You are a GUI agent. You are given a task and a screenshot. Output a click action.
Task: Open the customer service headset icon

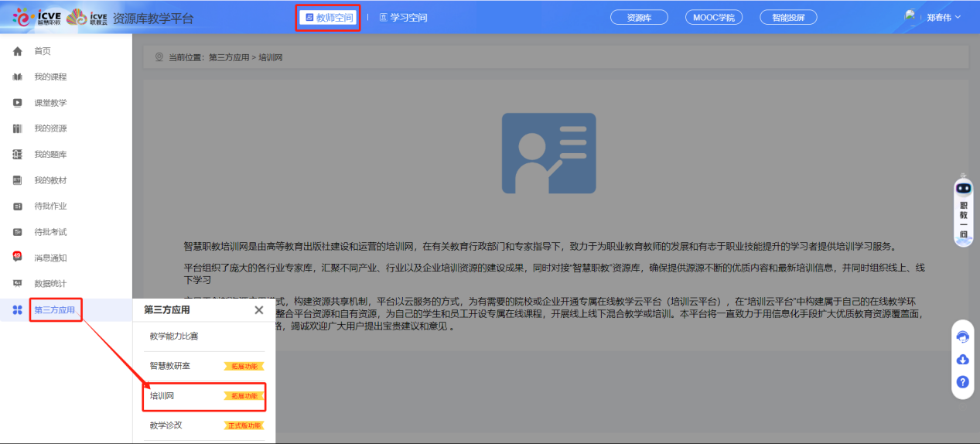click(x=963, y=337)
